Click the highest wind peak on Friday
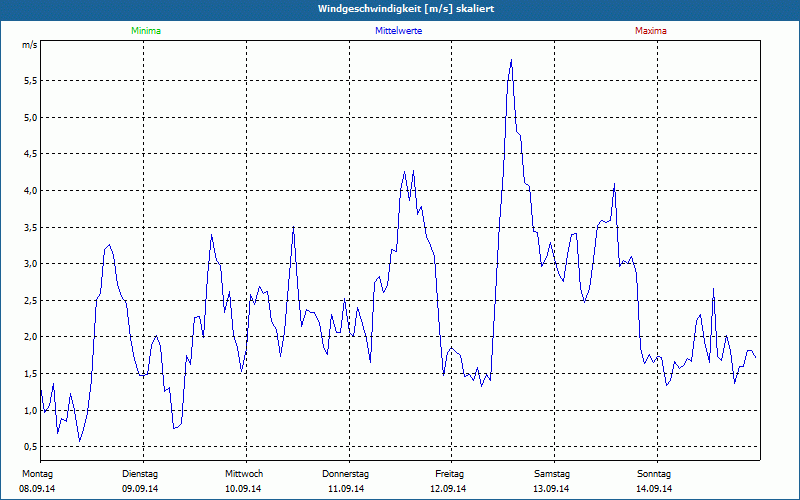 (x=511, y=60)
